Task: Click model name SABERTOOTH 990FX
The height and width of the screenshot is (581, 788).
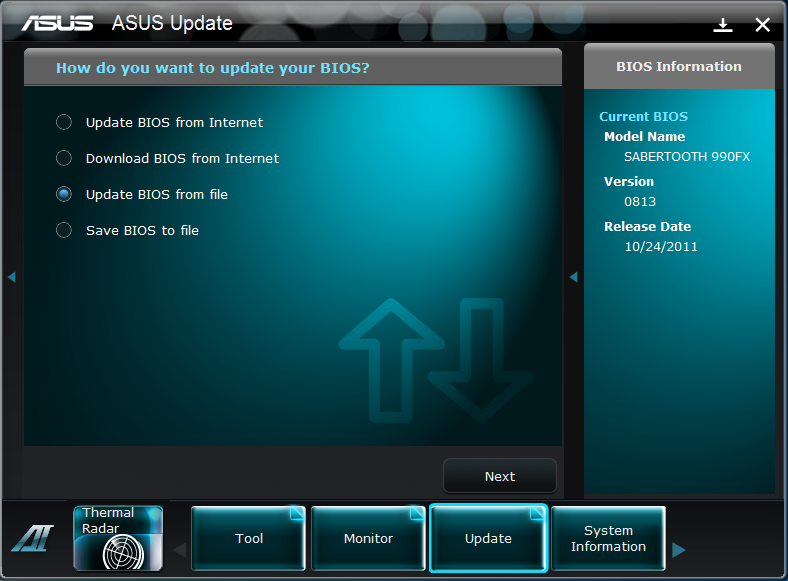Action: 687,157
